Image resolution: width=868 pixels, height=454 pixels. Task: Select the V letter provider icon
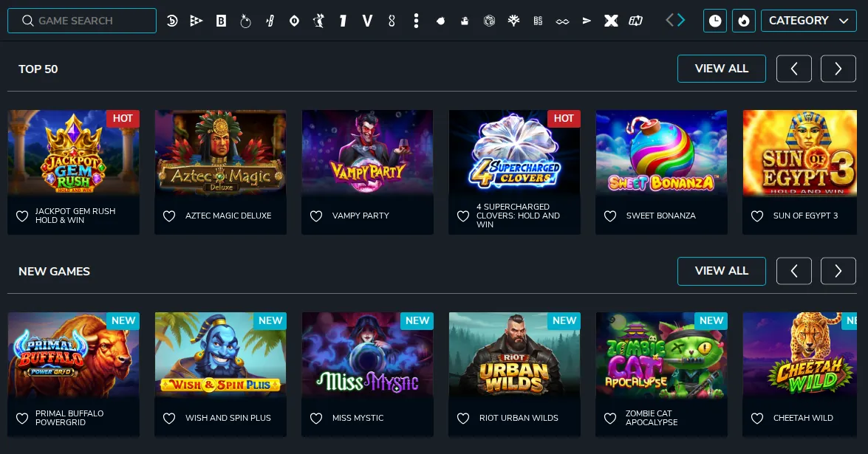[x=367, y=21]
